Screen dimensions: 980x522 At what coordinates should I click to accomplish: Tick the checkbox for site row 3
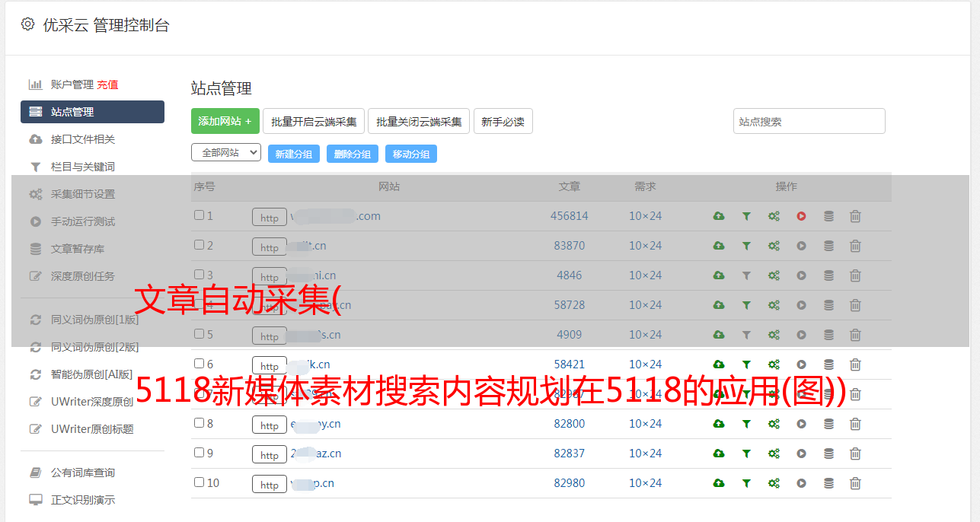(199, 275)
